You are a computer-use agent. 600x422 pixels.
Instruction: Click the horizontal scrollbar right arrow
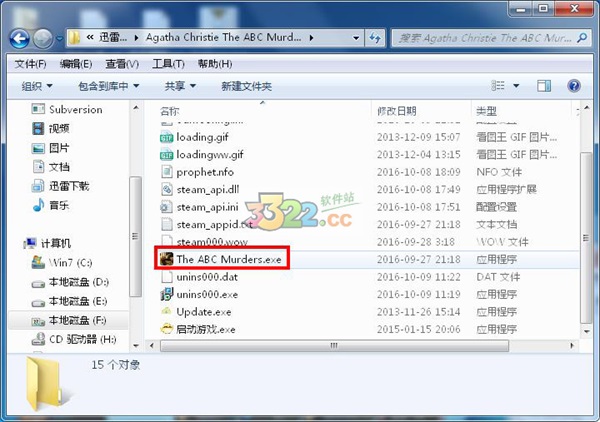pos(572,345)
